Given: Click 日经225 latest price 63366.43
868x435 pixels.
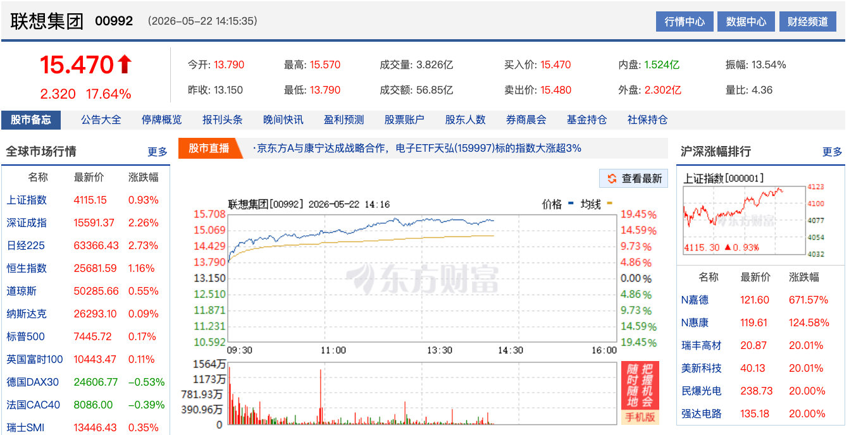Looking at the screenshot, I should [96, 245].
